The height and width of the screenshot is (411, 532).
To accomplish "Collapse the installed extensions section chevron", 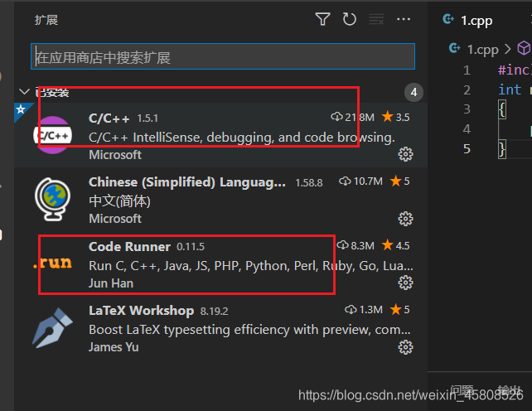I will point(24,92).
